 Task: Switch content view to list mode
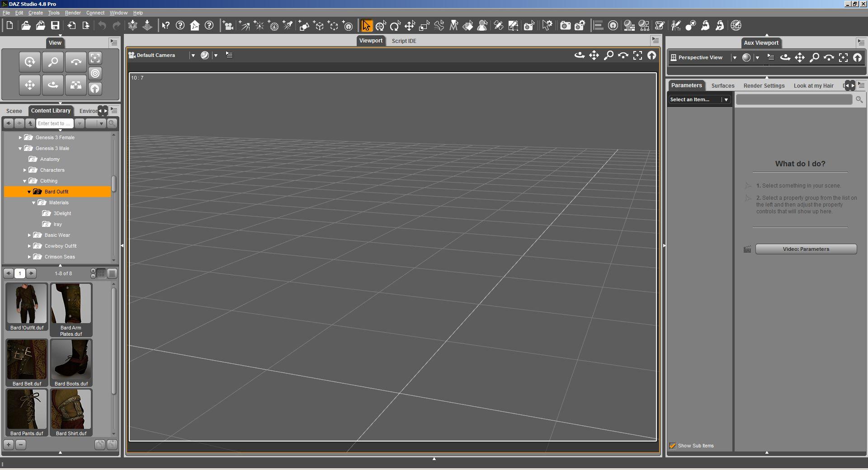coord(113,273)
